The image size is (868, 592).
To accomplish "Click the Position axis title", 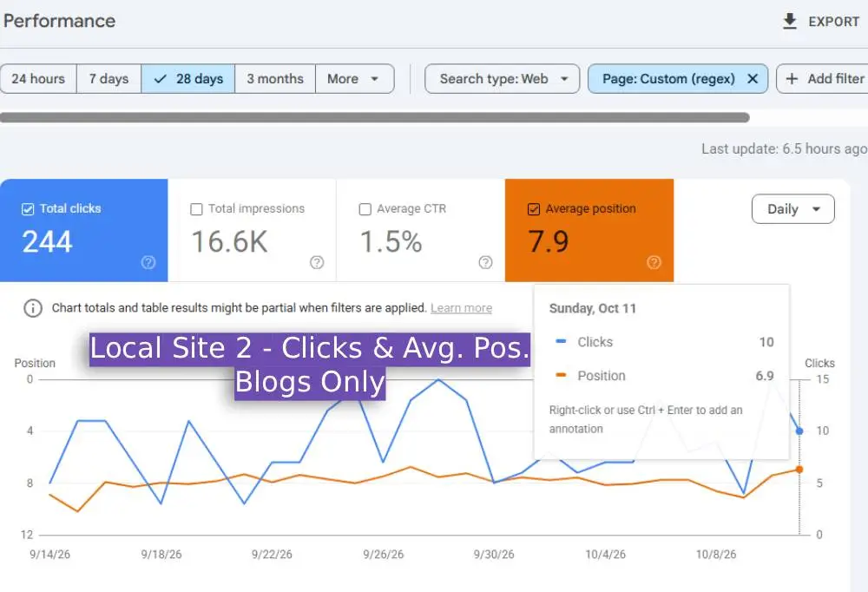I will click(35, 364).
